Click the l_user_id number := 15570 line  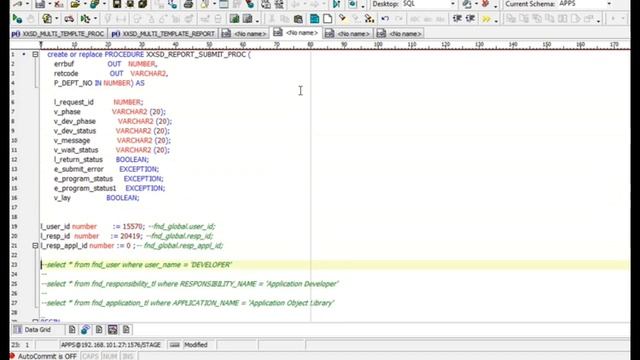(x=128, y=227)
